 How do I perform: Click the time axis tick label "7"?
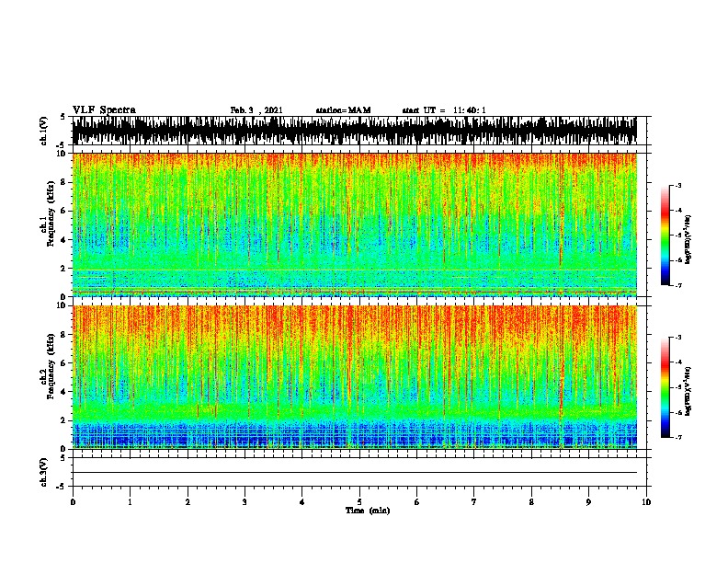[x=474, y=501]
